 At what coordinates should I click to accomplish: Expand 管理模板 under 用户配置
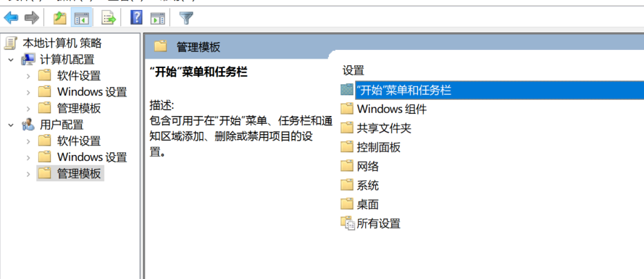point(28,174)
